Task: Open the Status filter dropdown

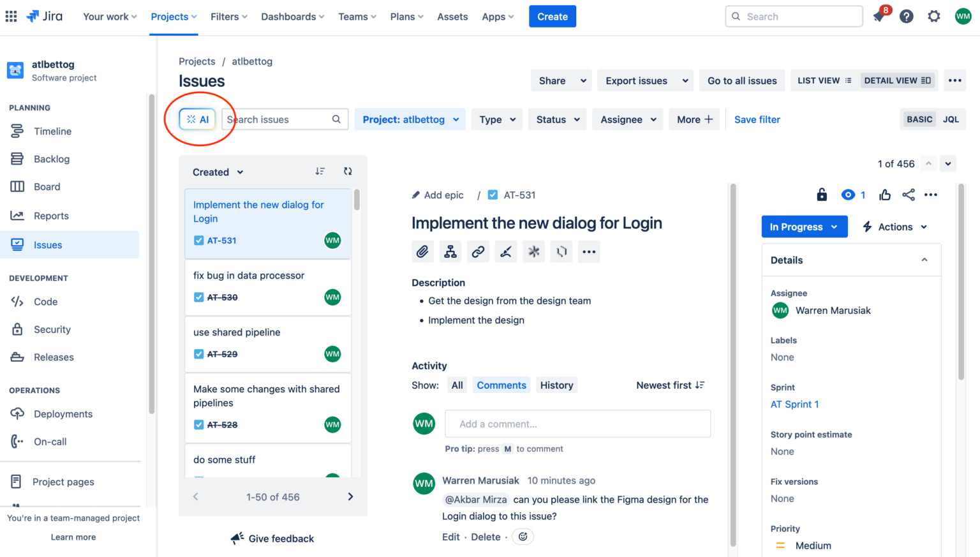Action: (556, 119)
